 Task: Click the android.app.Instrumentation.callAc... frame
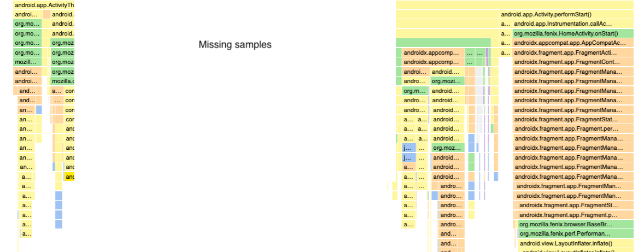click(x=573, y=24)
